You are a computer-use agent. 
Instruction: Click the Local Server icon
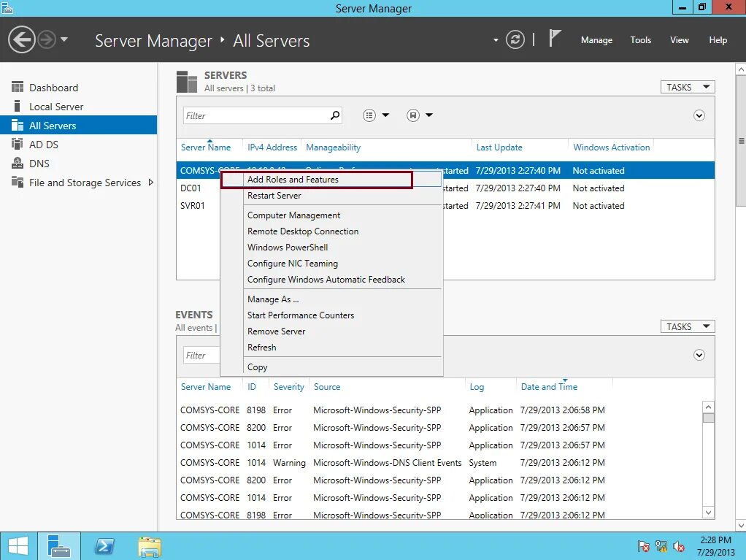pyautogui.click(x=17, y=106)
